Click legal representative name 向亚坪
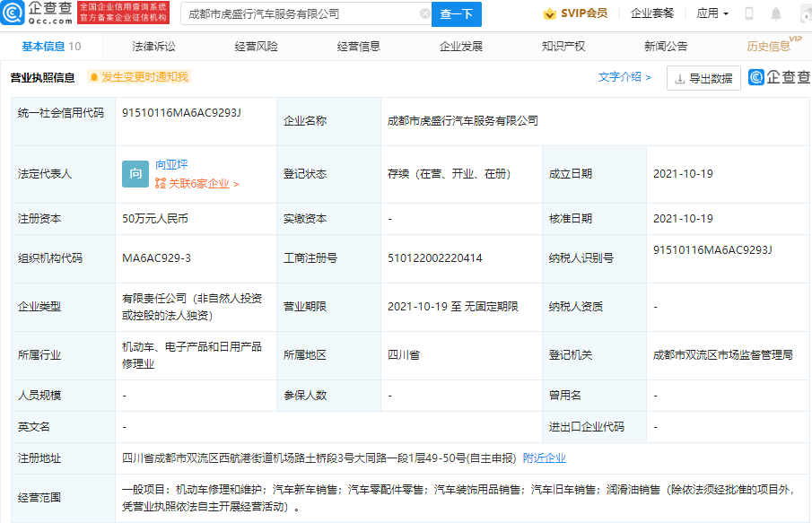Image resolution: width=812 pixels, height=523 pixels. 172,164
